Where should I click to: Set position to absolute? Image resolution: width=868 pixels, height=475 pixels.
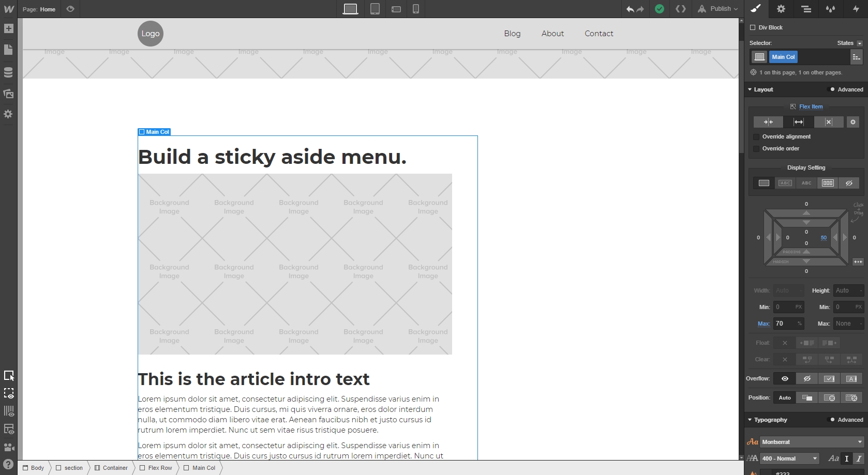point(829,397)
